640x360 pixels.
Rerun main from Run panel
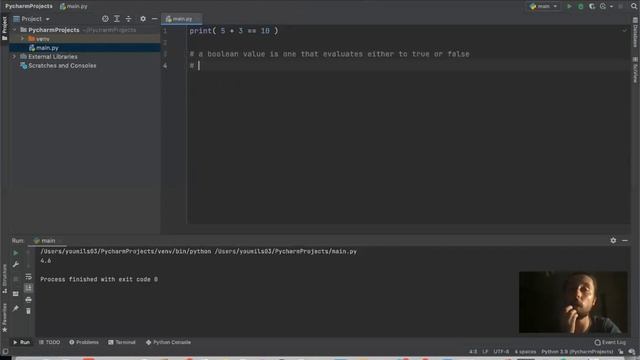(x=16, y=253)
